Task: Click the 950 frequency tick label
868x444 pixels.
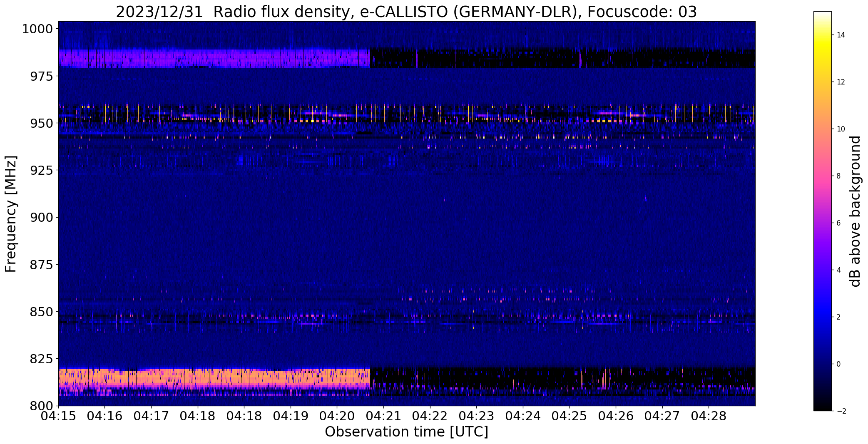Action: (41, 123)
